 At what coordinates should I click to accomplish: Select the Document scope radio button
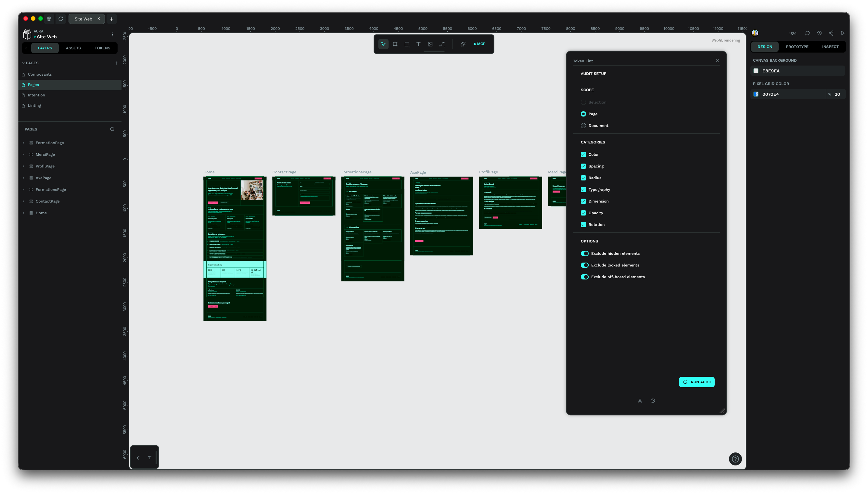583,126
